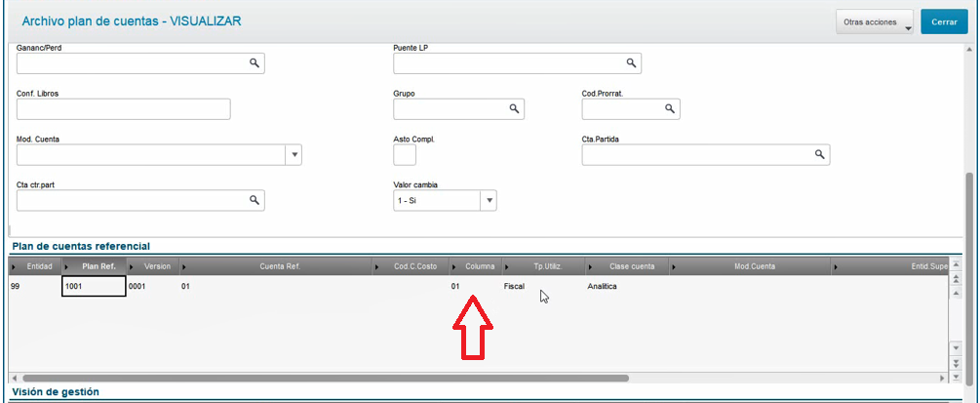Open the Cta ctr.part search icon
Viewport: 980px width, 403px height.
coord(255,200)
